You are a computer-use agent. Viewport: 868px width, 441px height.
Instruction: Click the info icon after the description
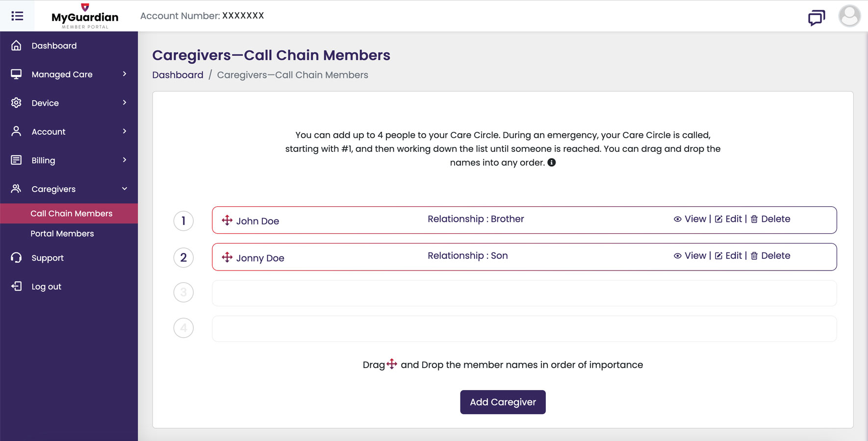coord(552,163)
